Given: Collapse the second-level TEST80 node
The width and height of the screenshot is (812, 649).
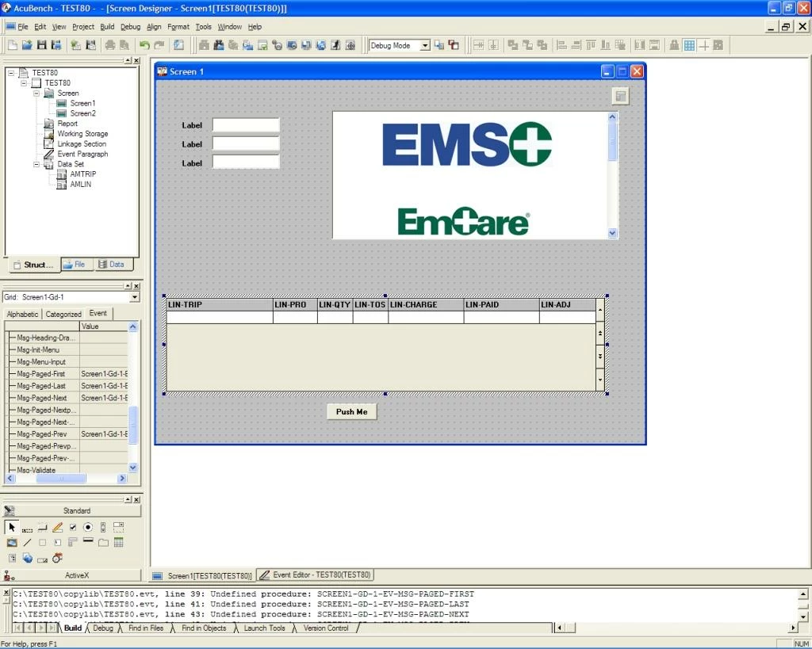Looking at the screenshot, I should pos(24,82).
